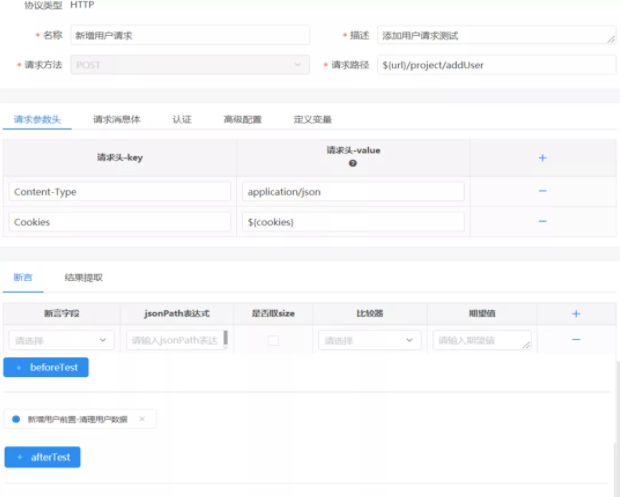This screenshot has width=620, height=497.
Task: Close the 新增用户前置-清理用户数据 tag
Action: click(x=142, y=419)
